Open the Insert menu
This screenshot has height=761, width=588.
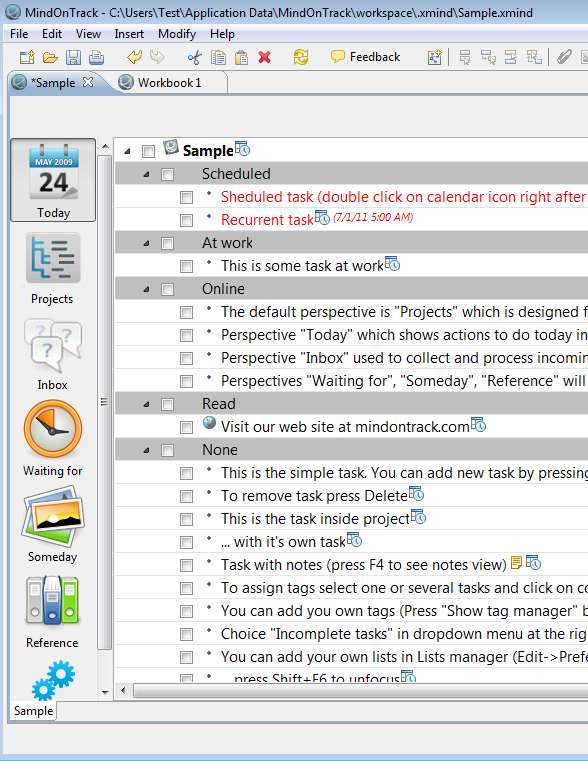(129, 34)
